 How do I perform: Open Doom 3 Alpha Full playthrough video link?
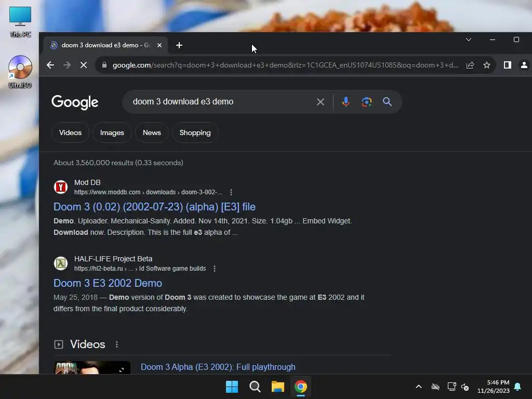point(218,367)
